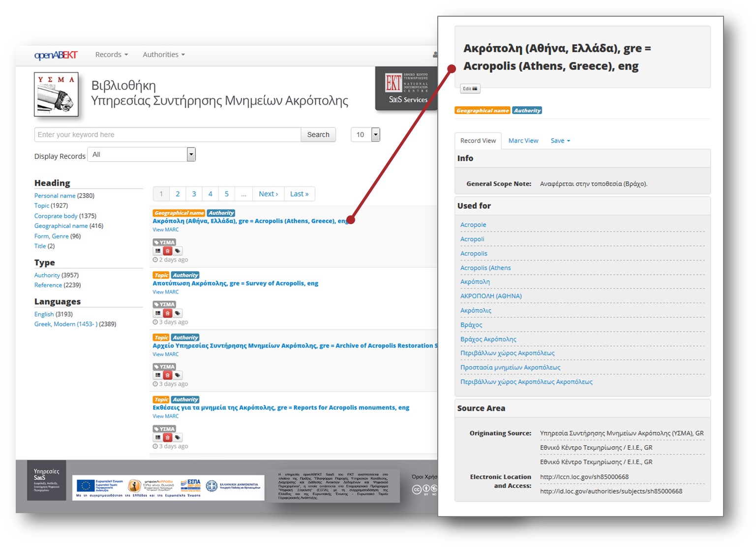Click the openABEKT logo
The image size is (756, 549).
[x=56, y=55]
